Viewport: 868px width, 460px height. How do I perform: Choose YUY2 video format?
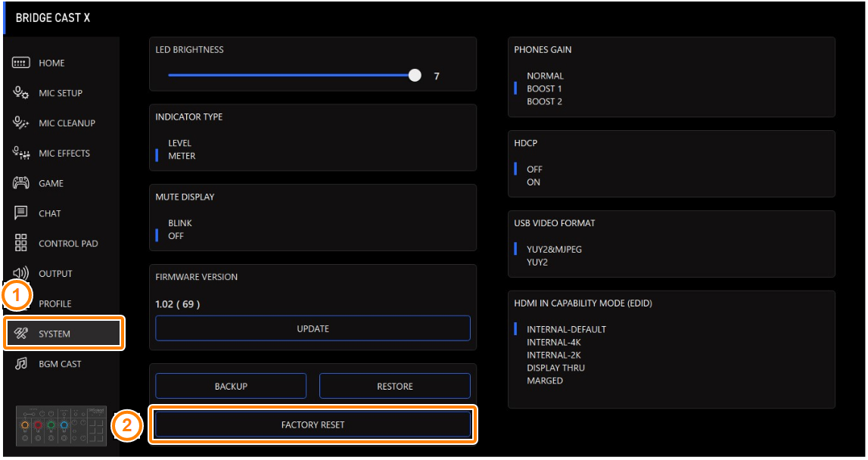pyautogui.click(x=537, y=263)
